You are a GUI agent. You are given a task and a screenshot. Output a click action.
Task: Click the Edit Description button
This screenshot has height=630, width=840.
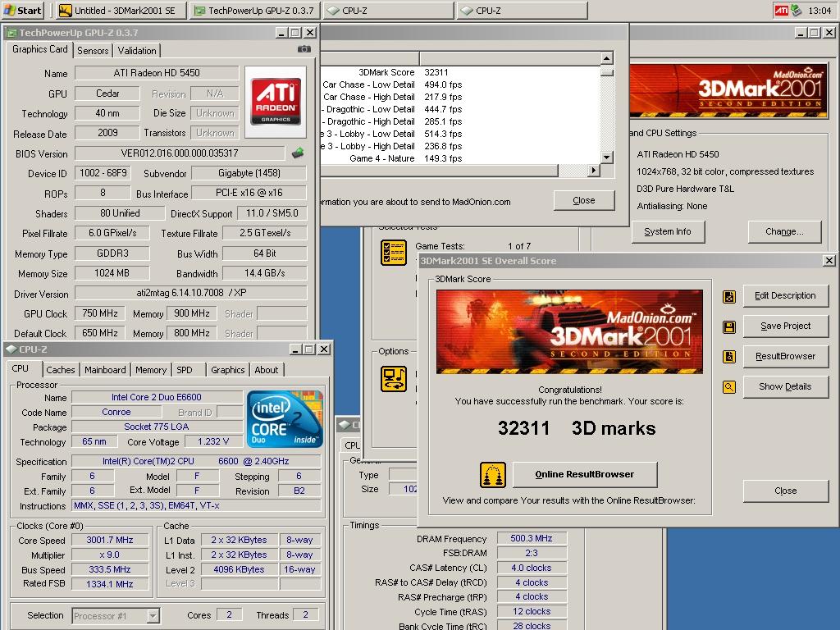tap(785, 295)
